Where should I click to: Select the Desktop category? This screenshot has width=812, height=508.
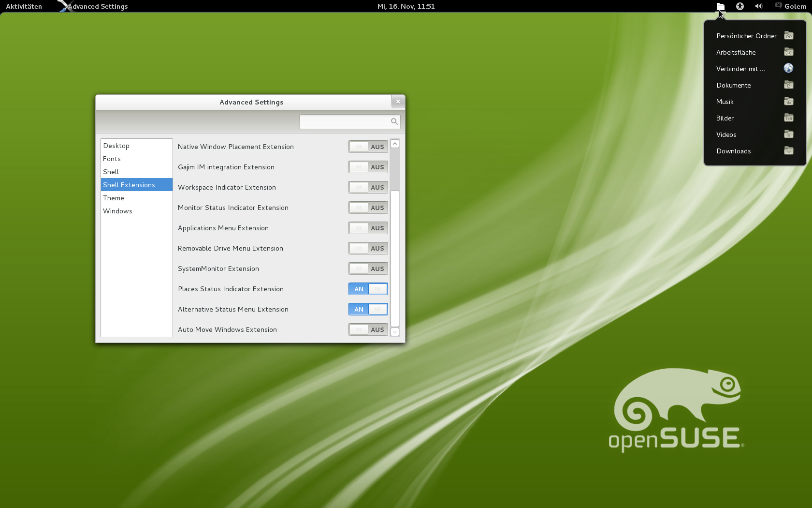click(116, 145)
